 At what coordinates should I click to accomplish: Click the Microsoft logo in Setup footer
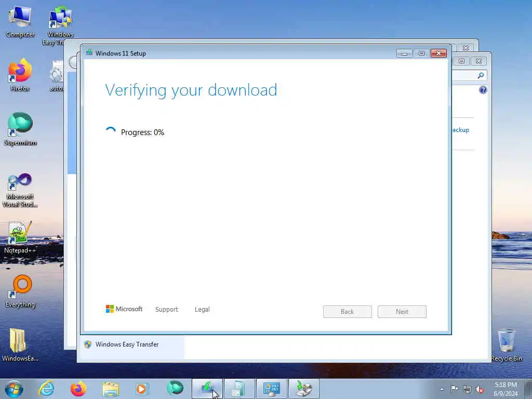tap(124, 309)
